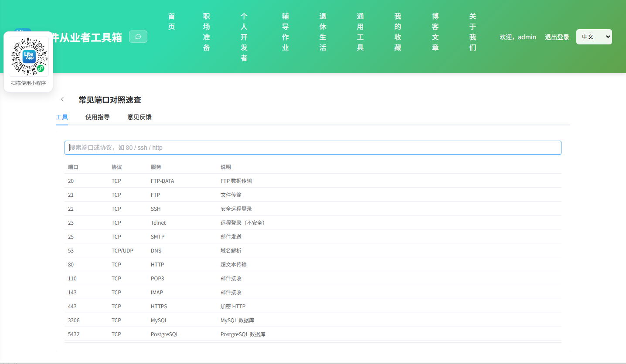This screenshot has width=626, height=364.
Task: Open the 中文 language dropdown
Action: point(594,37)
